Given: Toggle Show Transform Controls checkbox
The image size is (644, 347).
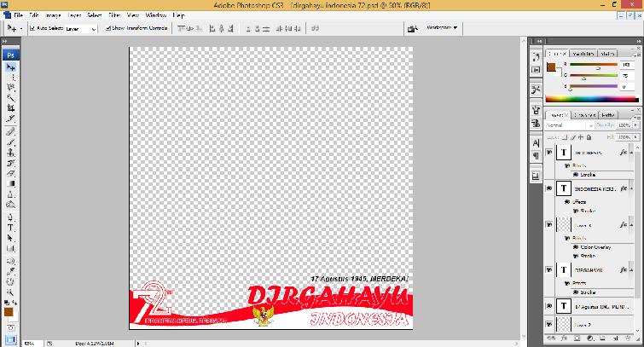Looking at the screenshot, I should point(108,28).
